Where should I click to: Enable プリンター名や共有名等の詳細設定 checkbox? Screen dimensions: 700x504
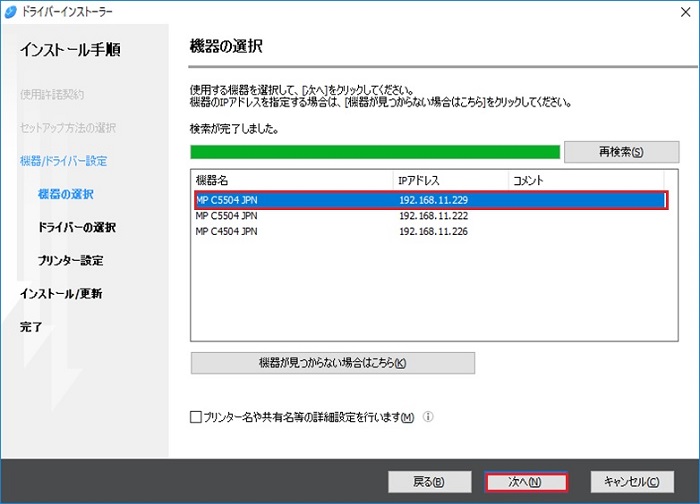196,417
